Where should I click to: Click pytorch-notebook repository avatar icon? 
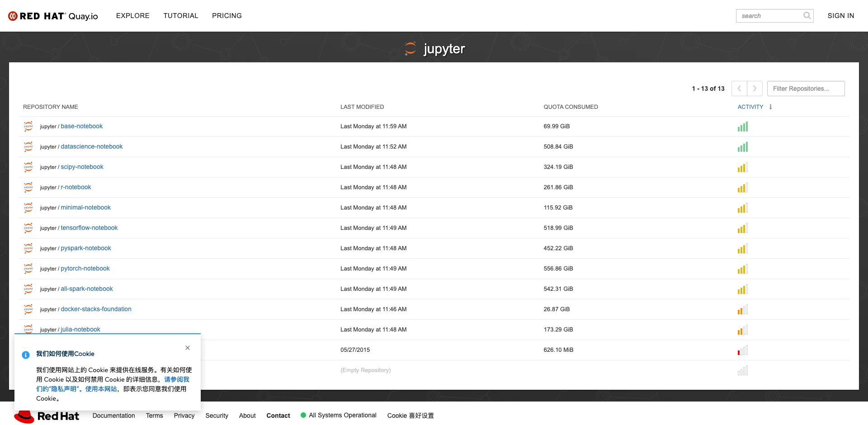(x=28, y=269)
